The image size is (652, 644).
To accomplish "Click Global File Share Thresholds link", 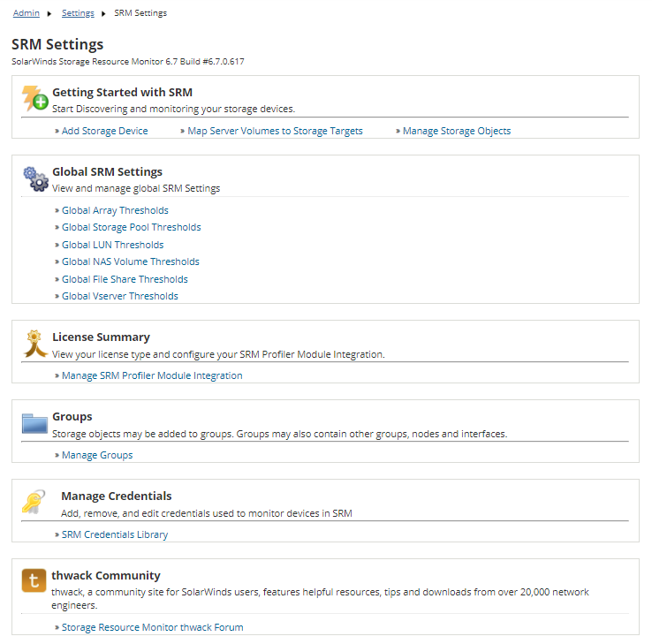I will 125,279.
